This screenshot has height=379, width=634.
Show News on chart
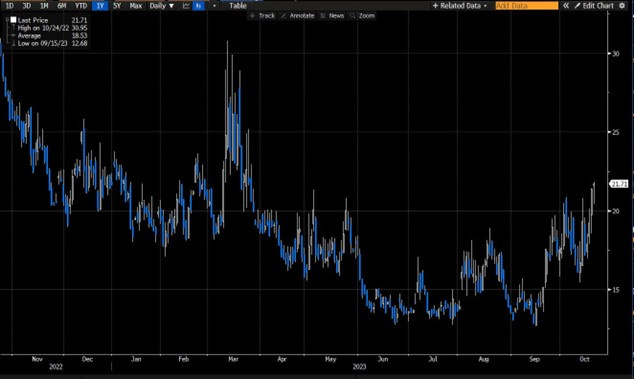coord(332,16)
